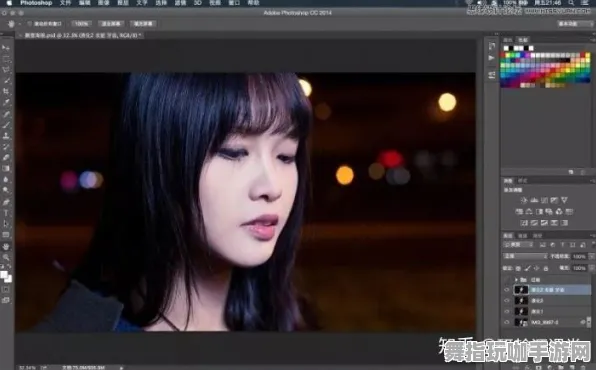
Task: Toggle lock transparent pixels
Action: (x=518, y=268)
